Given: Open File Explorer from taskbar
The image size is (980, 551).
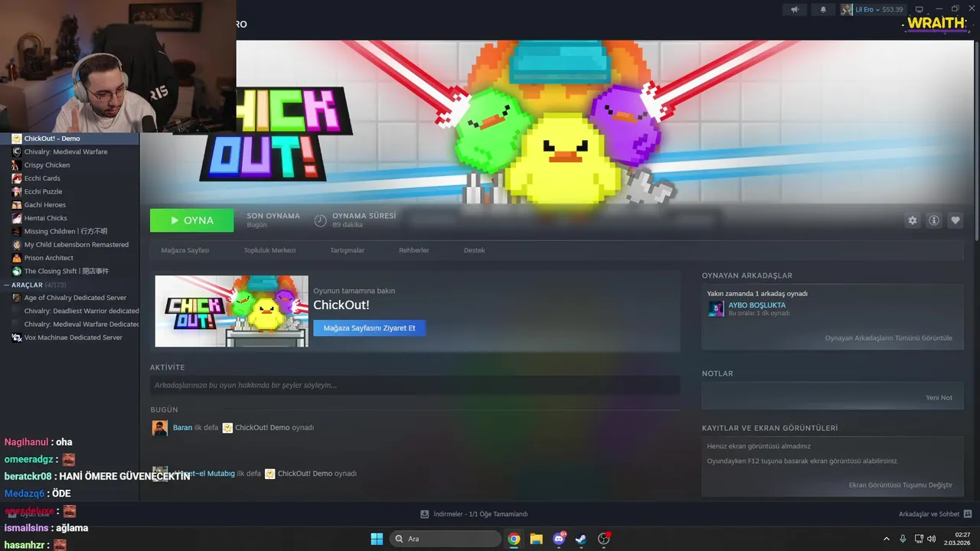Looking at the screenshot, I should click(x=536, y=539).
